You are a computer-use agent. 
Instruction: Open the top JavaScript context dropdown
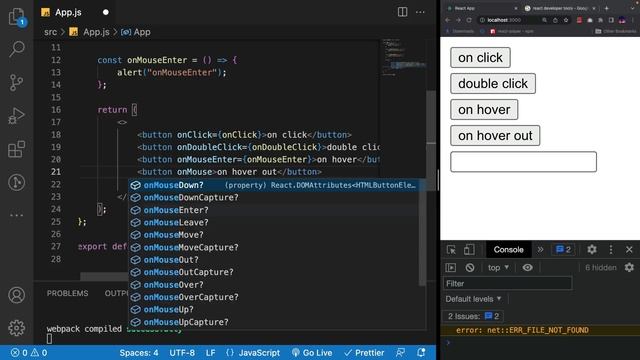tap(498, 268)
